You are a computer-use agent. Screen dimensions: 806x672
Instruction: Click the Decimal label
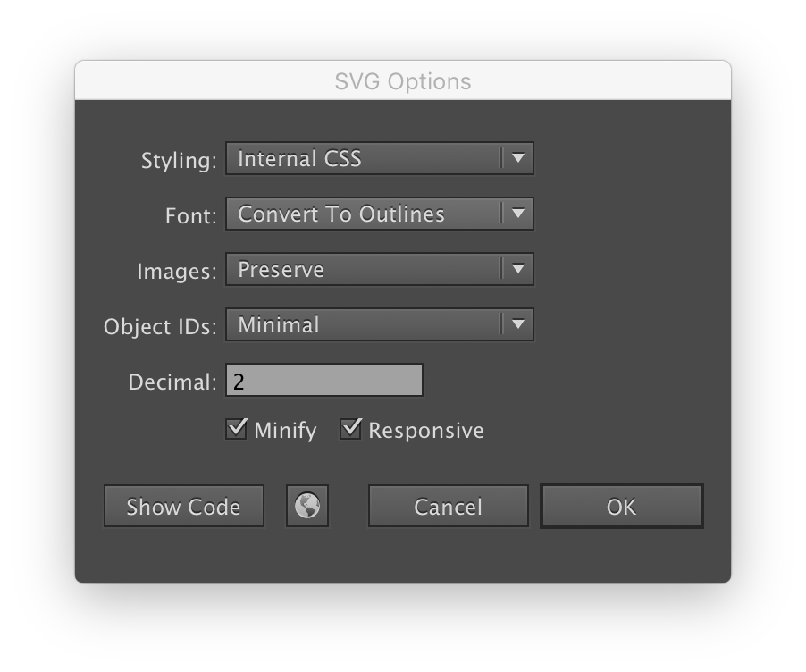[x=172, y=382]
